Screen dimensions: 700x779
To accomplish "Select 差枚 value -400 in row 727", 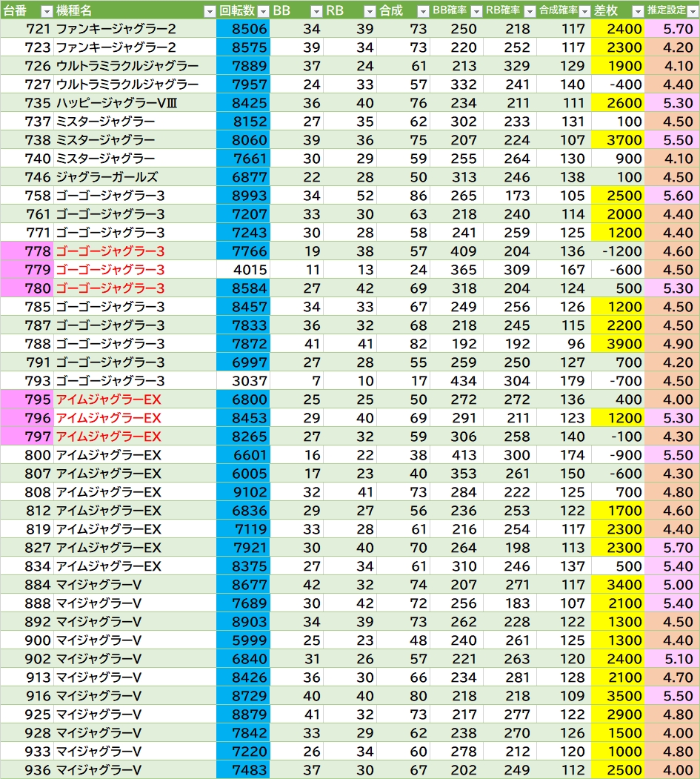I will (618, 84).
